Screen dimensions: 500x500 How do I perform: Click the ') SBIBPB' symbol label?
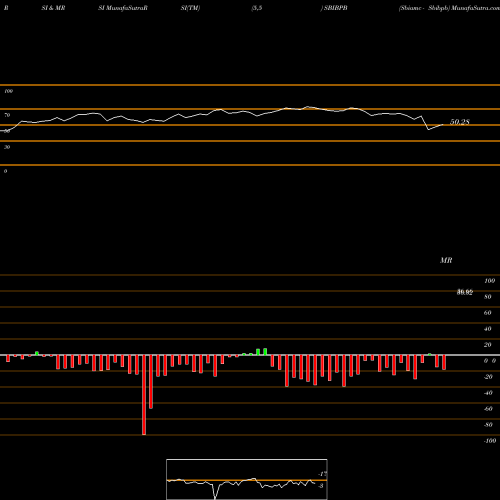point(334,8)
